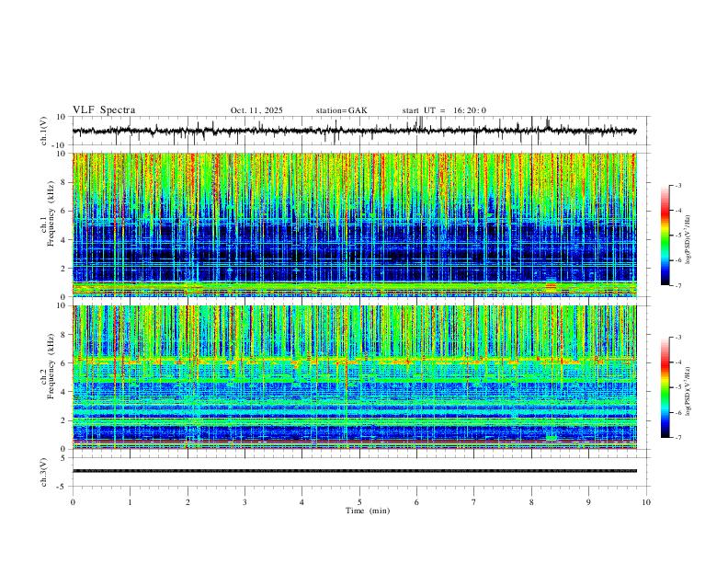Click the "ch.3(V)" axis label

coord(45,472)
